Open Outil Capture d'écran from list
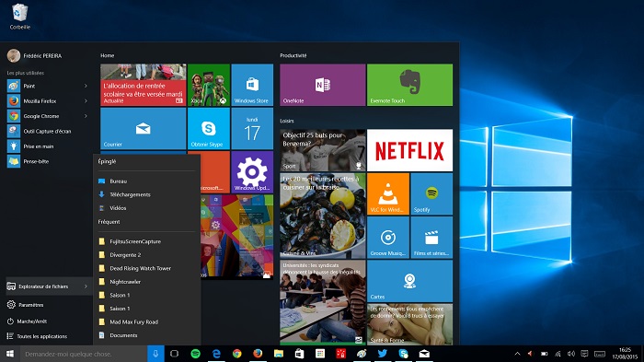This screenshot has width=644, height=362. (46, 131)
